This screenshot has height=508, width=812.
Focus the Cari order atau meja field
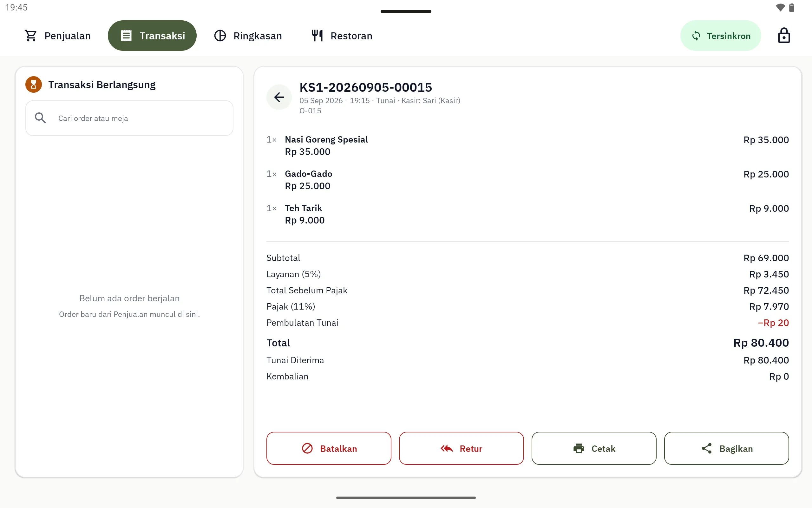129,118
